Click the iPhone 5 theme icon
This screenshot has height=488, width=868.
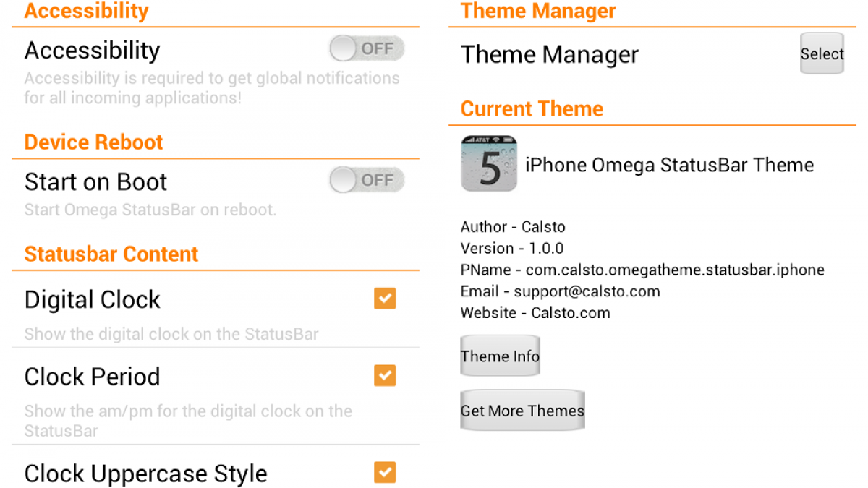(489, 163)
